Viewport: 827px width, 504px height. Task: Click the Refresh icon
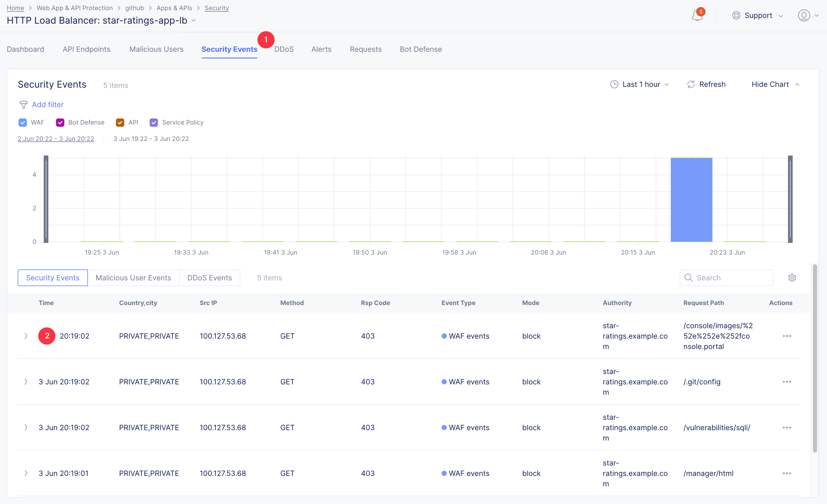coord(691,85)
